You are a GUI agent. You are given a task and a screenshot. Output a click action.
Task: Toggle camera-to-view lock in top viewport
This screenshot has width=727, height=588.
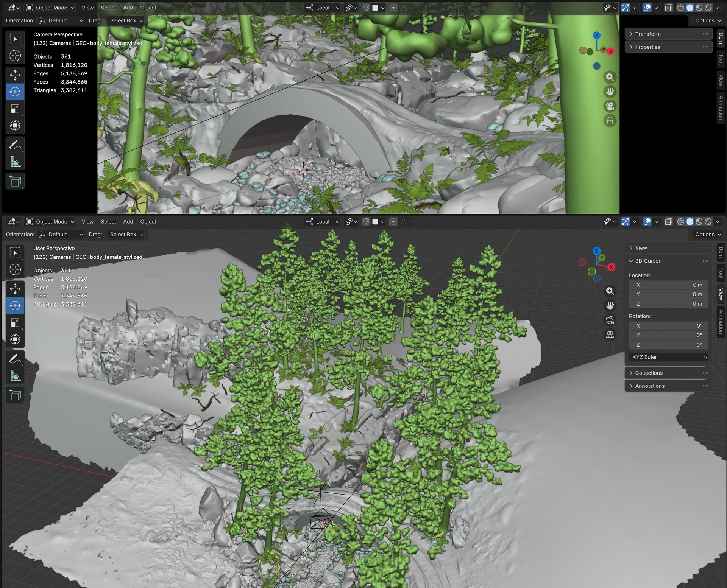610,121
